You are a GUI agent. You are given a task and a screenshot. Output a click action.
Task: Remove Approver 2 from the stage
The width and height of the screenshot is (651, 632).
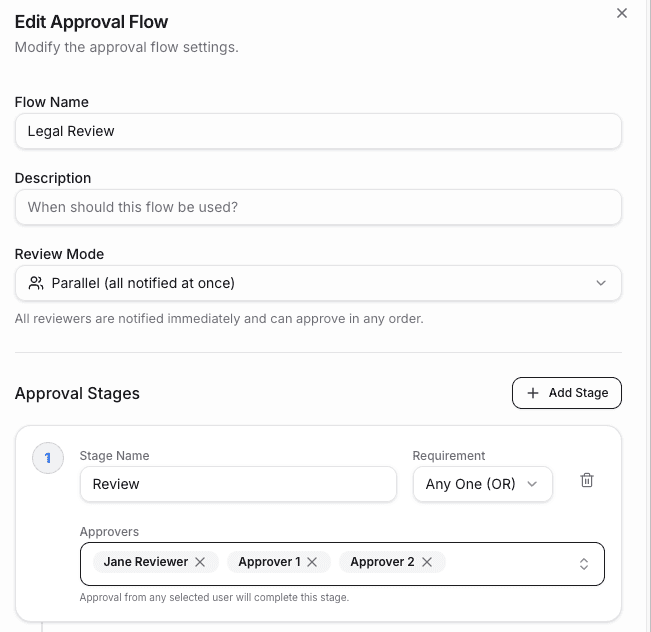point(427,562)
